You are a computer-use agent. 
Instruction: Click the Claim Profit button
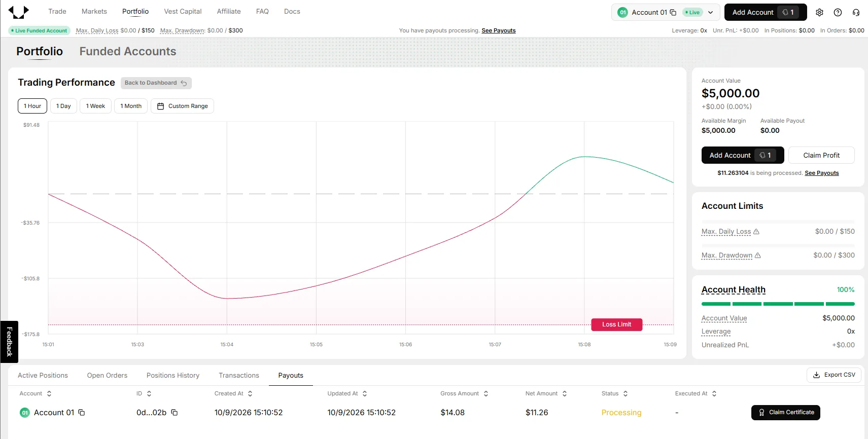point(821,155)
